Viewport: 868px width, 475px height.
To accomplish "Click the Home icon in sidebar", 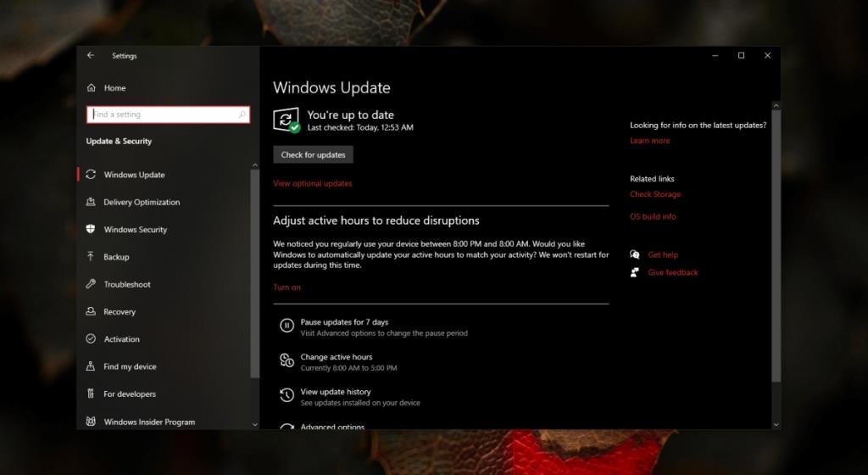I will pyautogui.click(x=92, y=88).
